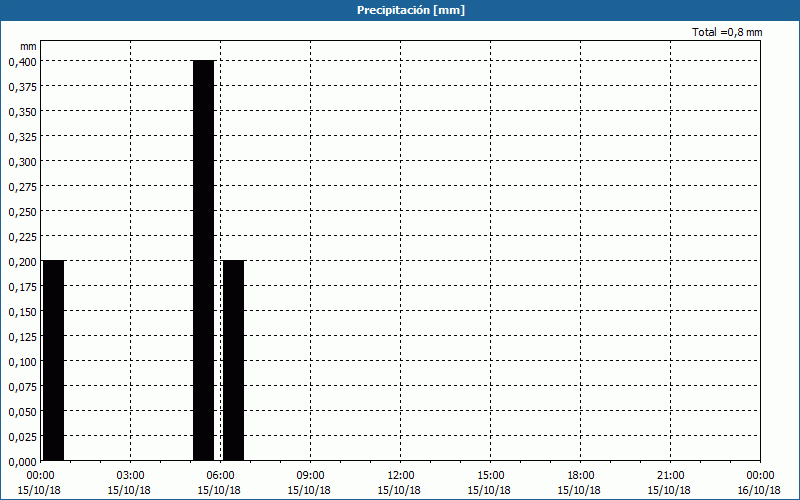Select the Total =0,8 mm label
Image resolution: width=800 pixels, height=500 pixels.
coord(727,32)
